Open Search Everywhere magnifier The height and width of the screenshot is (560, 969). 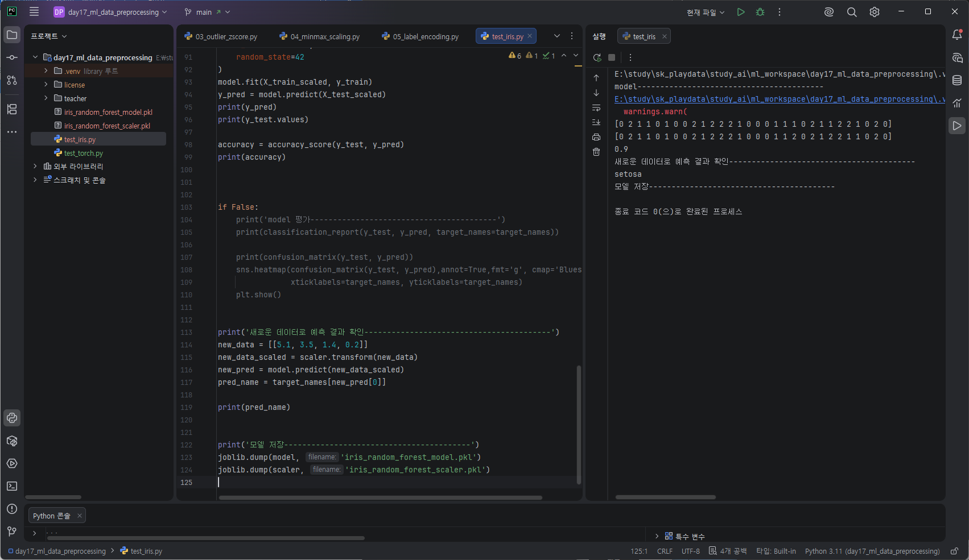pyautogui.click(x=852, y=12)
